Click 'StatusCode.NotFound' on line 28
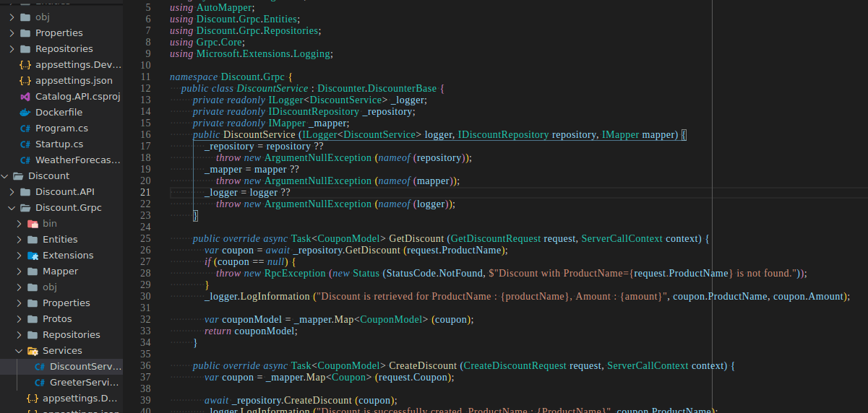The image size is (868, 413). pyautogui.click(x=434, y=273)
